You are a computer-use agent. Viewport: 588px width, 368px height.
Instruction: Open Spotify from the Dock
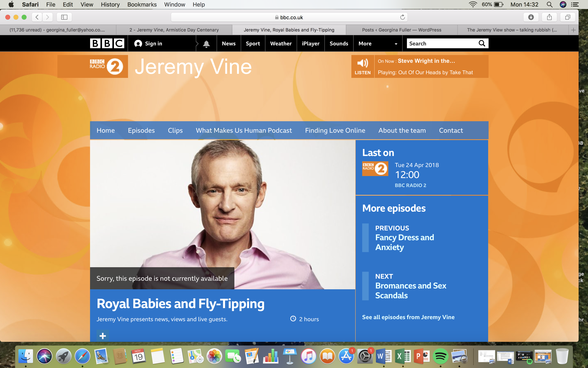[x=440, y=356]
